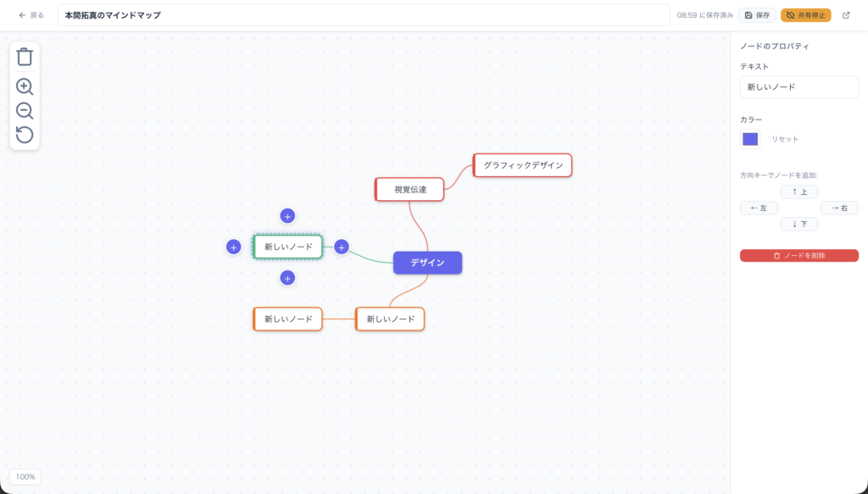Add a node left of the selected node
Viewport: 868px width, 494px height.
tap(234, 247)
